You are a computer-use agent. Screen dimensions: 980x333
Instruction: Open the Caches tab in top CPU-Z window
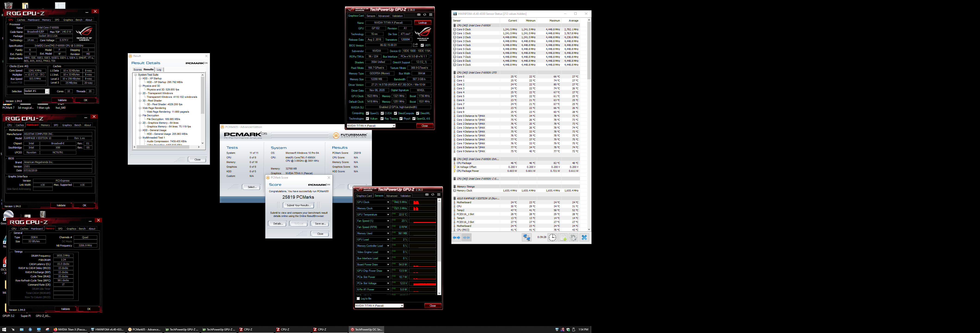point(21,20)
